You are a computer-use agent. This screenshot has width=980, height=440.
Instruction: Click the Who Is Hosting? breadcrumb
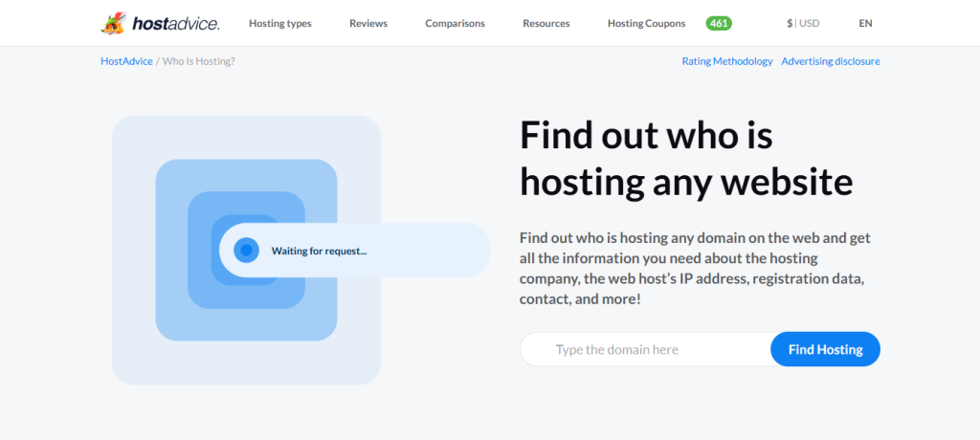(x=198, y=61)
